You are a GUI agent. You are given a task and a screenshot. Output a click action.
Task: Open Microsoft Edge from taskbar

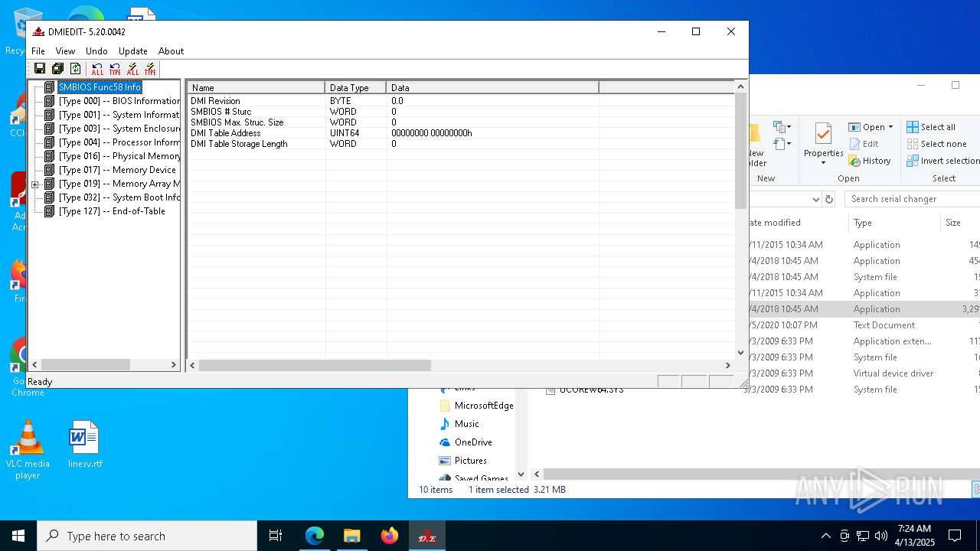pyautogui.click(x=315, y=536)
